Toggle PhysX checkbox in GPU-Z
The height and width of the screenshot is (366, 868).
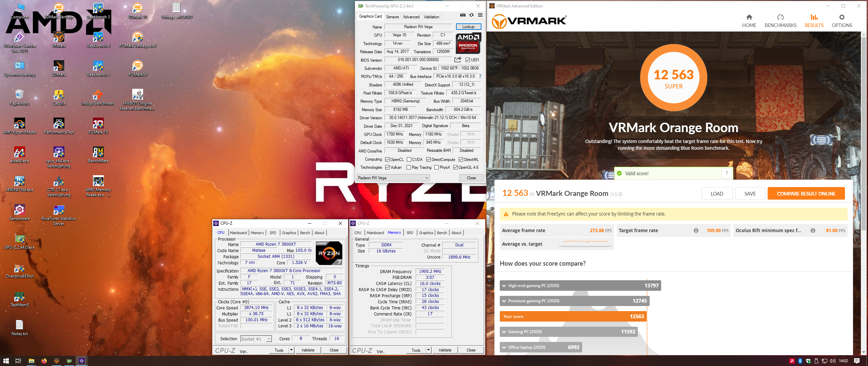[x=436, y=167]
